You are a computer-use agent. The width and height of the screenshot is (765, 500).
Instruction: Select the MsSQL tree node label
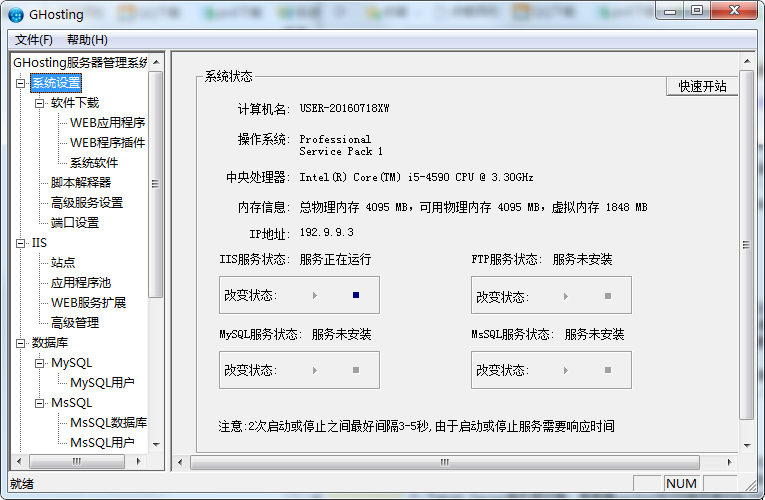71,403
